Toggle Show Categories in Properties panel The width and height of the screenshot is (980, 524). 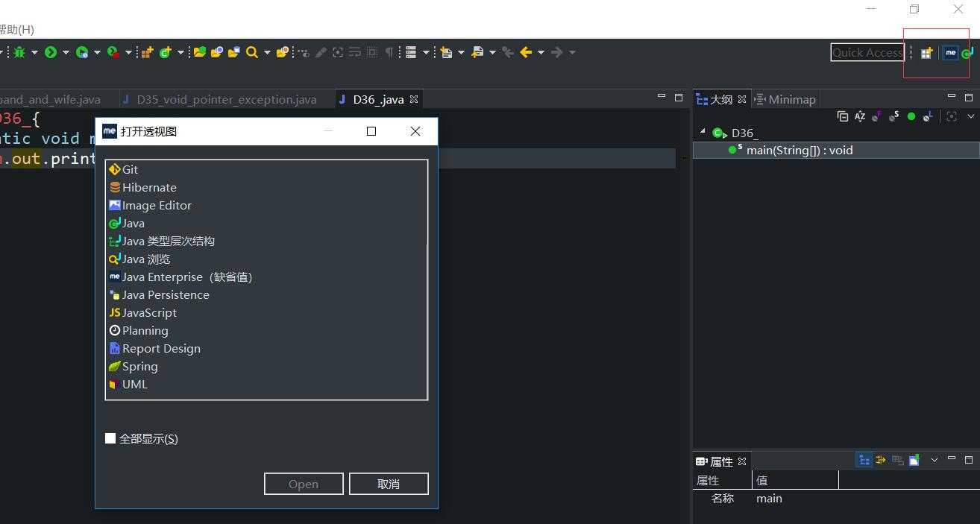point(864,460)
